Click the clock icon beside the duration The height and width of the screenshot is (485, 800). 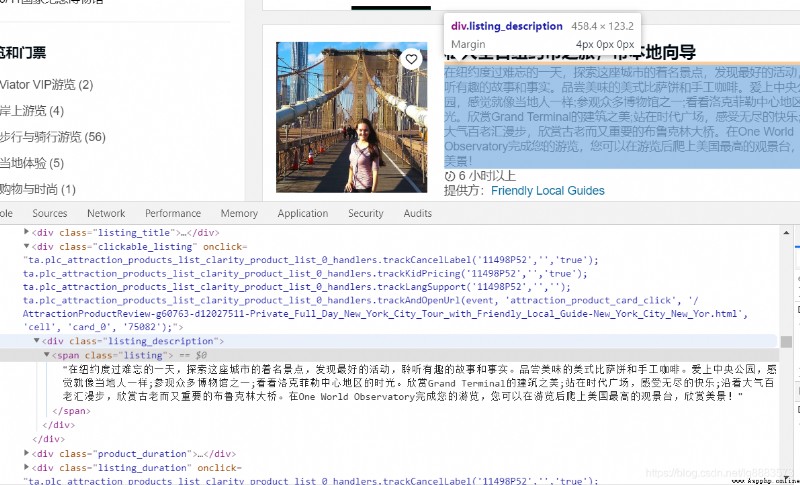click(x=449, y=176)
